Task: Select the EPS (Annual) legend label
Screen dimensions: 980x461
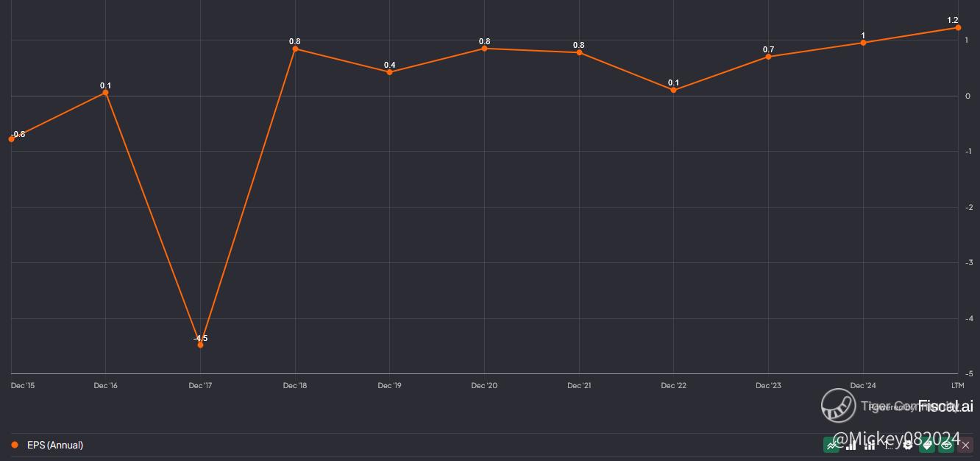Action: tap(55, 445)
